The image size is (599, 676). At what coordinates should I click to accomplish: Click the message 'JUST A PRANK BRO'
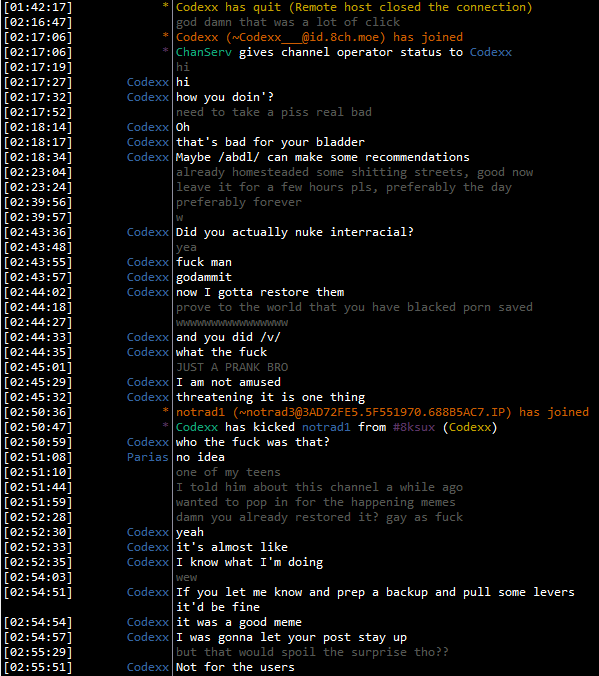232,367
